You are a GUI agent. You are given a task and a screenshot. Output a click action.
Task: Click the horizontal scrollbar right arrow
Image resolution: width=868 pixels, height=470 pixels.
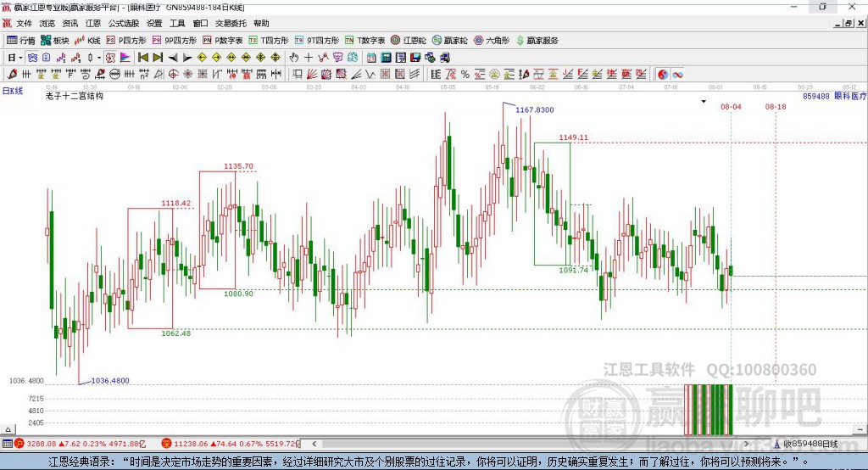[746, 444]
